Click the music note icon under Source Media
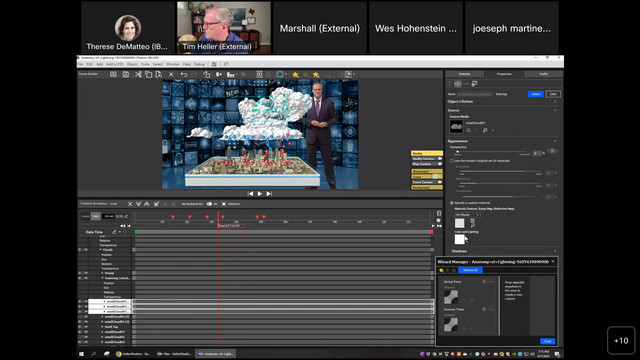 click(485, 130)
